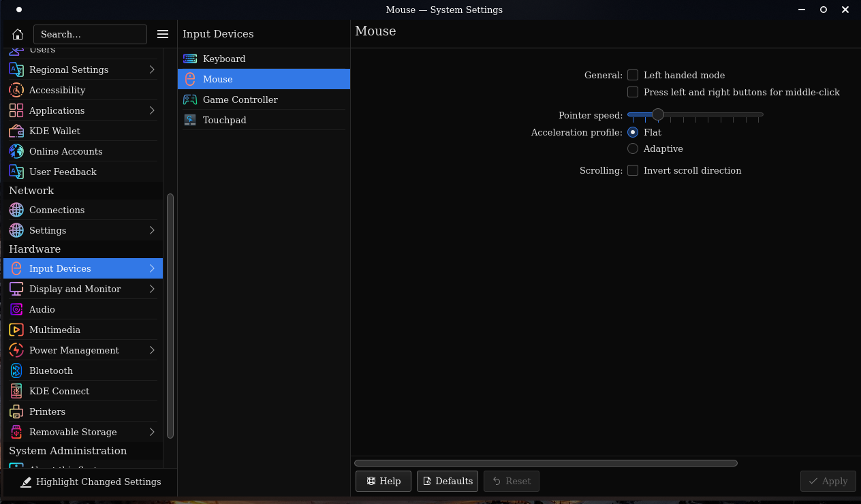Click the Bluetooth icon in sidebar
The height and width of the screenshot is (504, 861).
(16, 371)
